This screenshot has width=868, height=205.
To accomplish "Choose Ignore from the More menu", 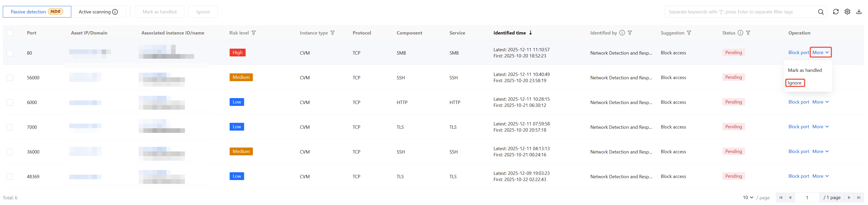I will tap(794, 83).
